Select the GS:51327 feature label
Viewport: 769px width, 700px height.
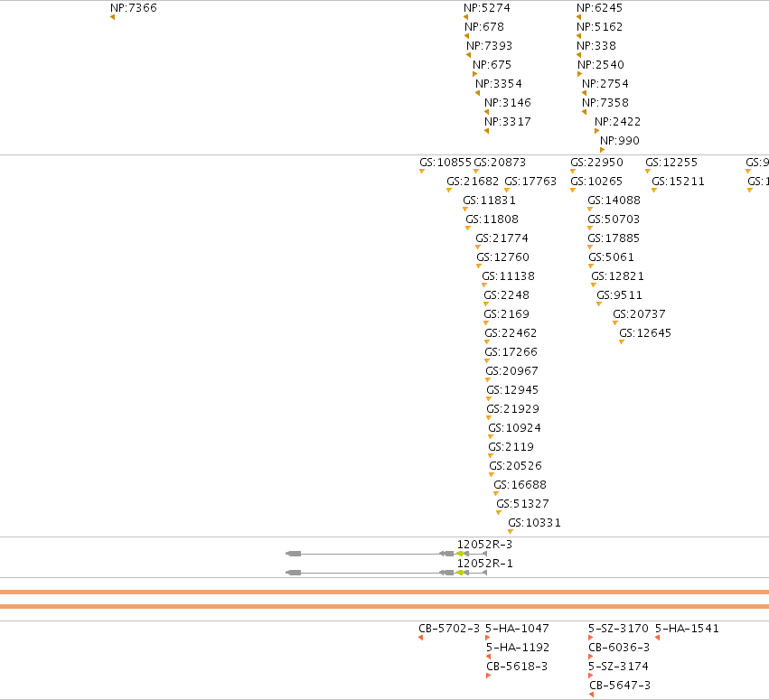point(523,504)
